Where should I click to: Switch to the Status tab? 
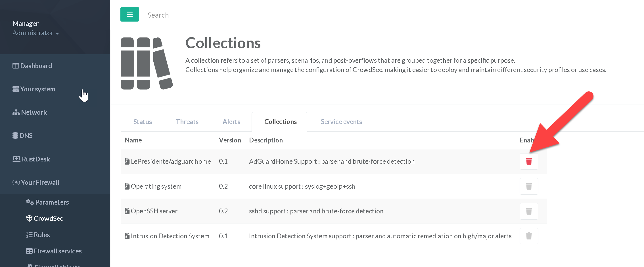pos(143,122)
